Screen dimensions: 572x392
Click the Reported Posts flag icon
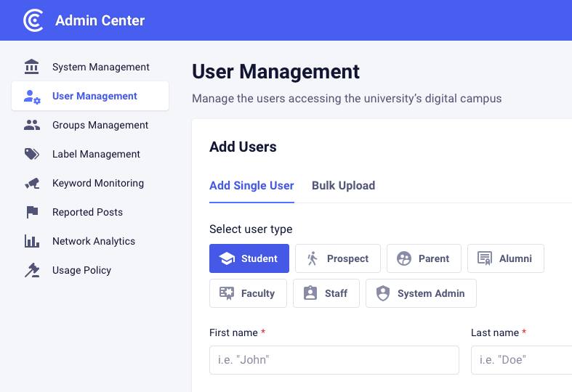pyautogui.click(x=32, y=212)
